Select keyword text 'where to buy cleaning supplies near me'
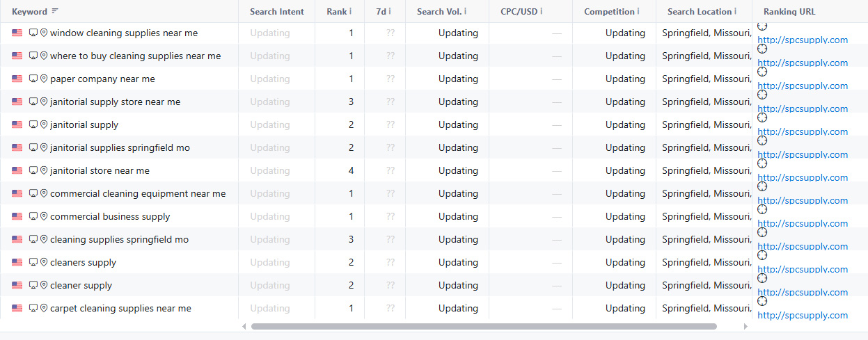 [x=136, y=56]
